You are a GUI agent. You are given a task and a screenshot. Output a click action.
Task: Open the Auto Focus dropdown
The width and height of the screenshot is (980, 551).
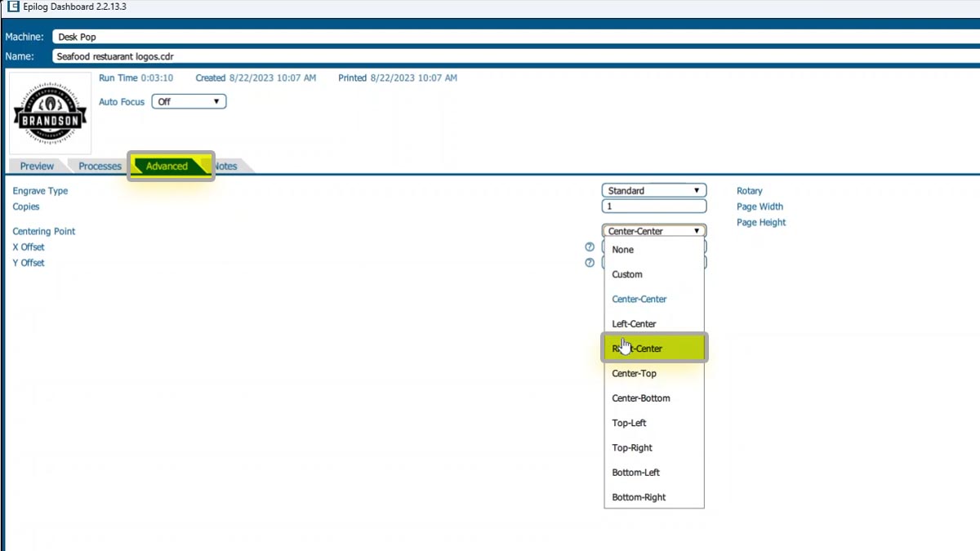189,102
